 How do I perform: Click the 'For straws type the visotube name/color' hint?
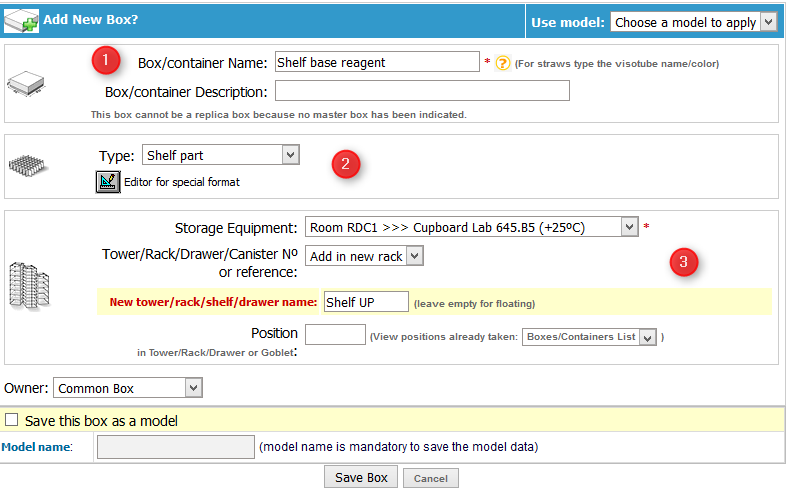pos(617,63)
